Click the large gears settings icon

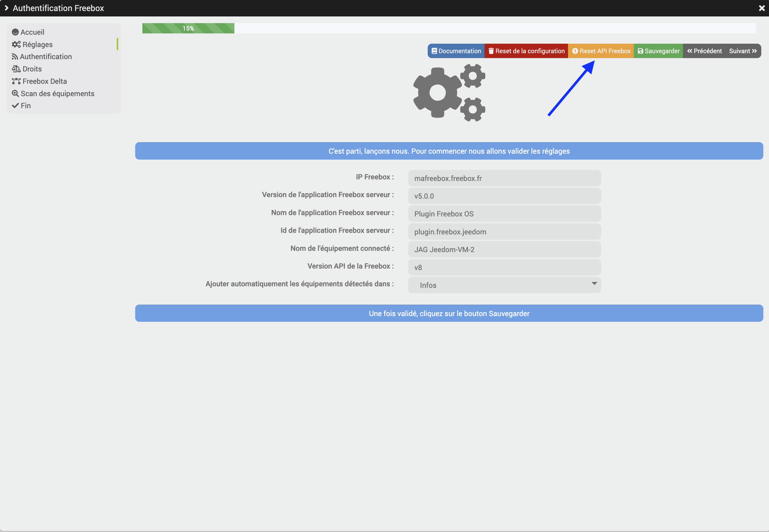pos(449,93)
